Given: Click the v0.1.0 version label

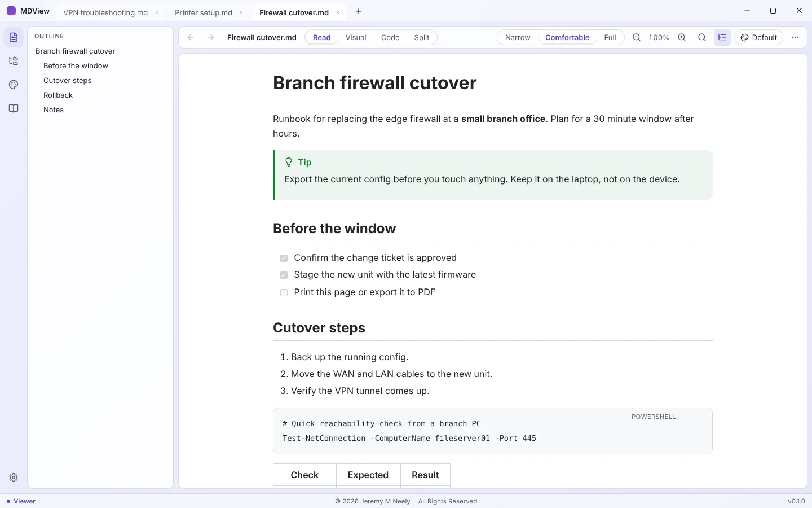Looking at the screenshot, I should coord(796,501).
